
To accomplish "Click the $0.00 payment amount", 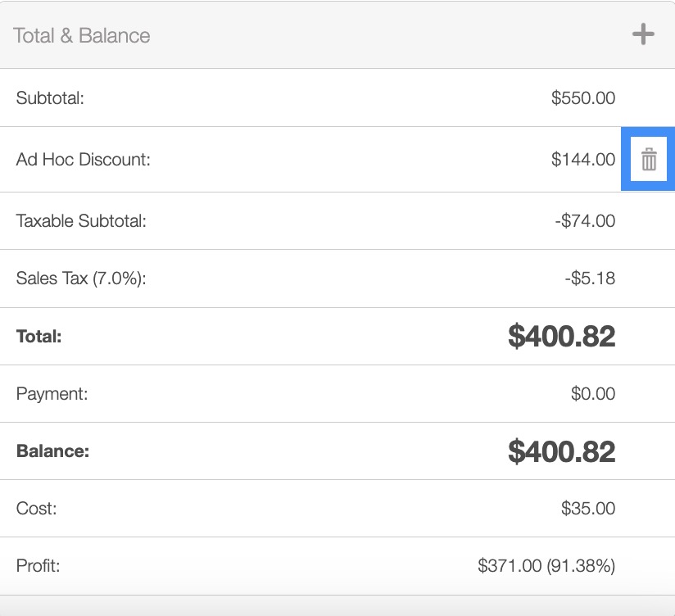I will point(592,394).
